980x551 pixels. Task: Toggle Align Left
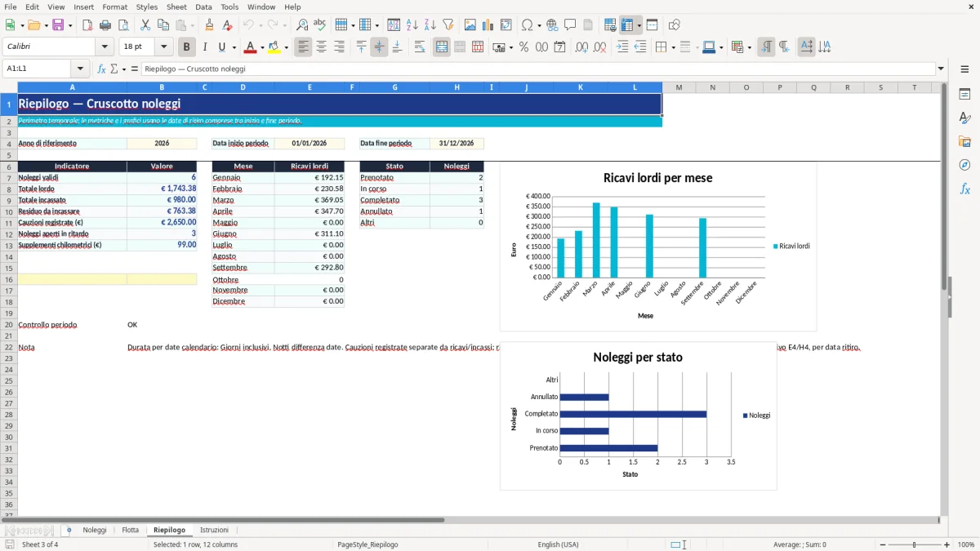(303, 47)
